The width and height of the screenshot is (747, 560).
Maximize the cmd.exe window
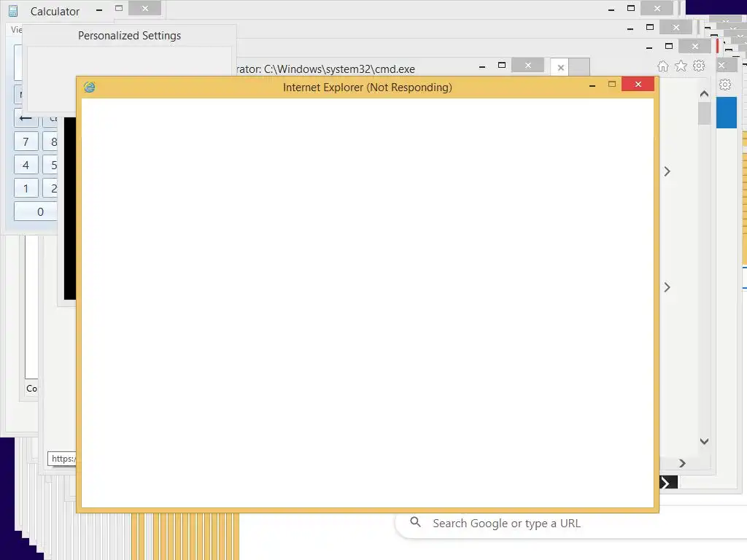click(x=502, y=65)
